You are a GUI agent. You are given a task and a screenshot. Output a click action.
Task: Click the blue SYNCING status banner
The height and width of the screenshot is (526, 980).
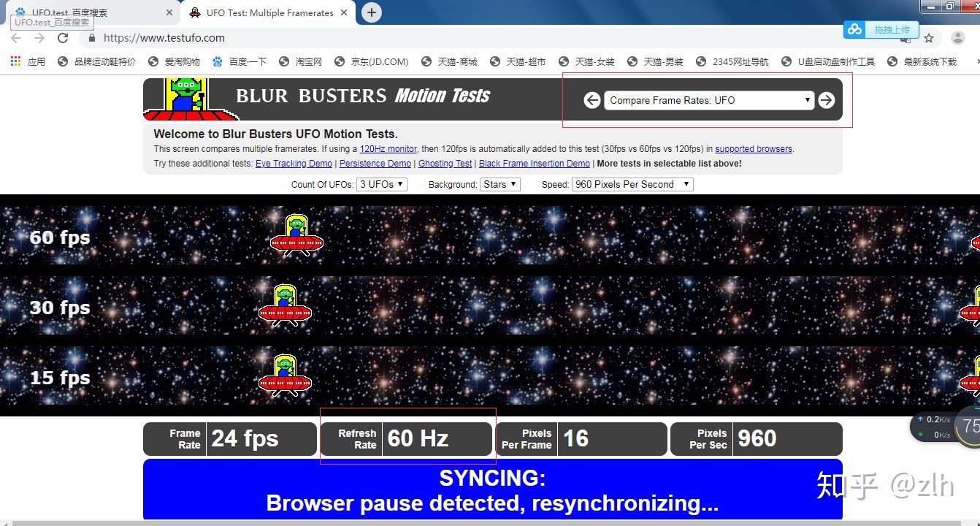tap(493, 489)
